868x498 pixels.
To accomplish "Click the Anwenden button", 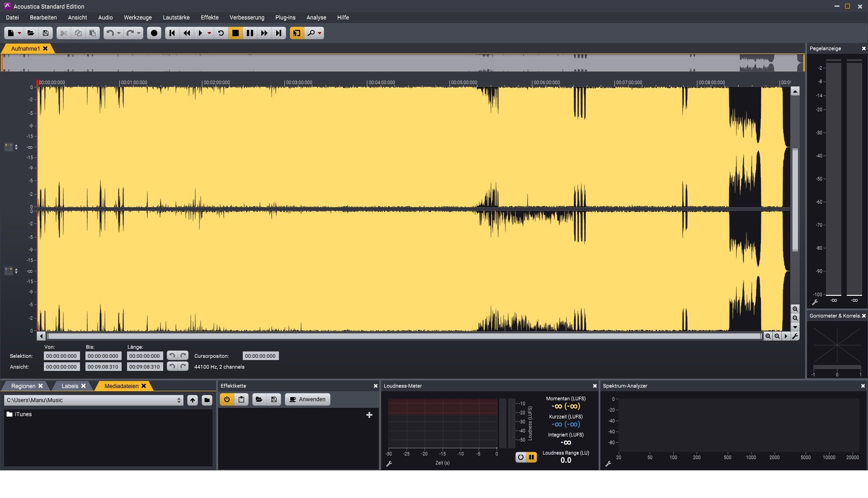I will 307,399.
